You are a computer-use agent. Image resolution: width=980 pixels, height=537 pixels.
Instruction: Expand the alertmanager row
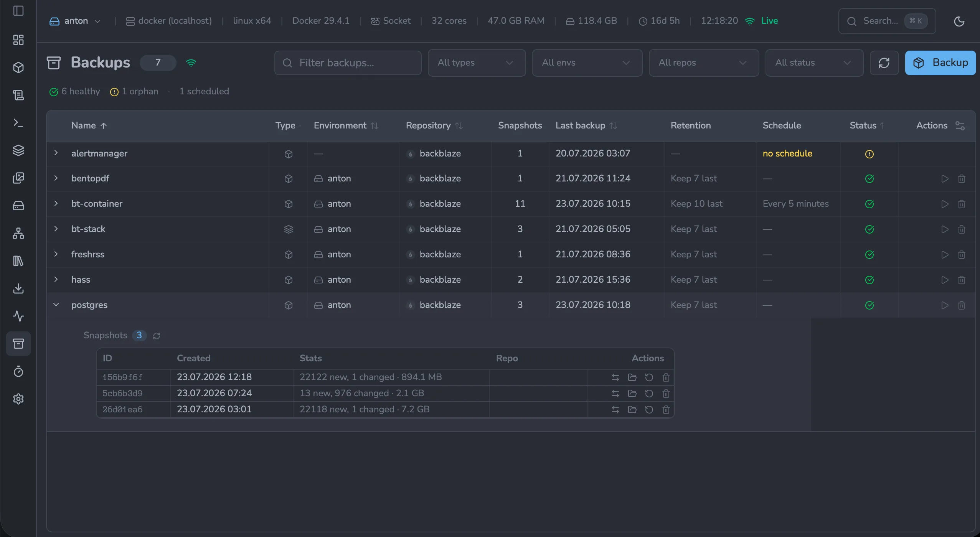click(56, 153)
